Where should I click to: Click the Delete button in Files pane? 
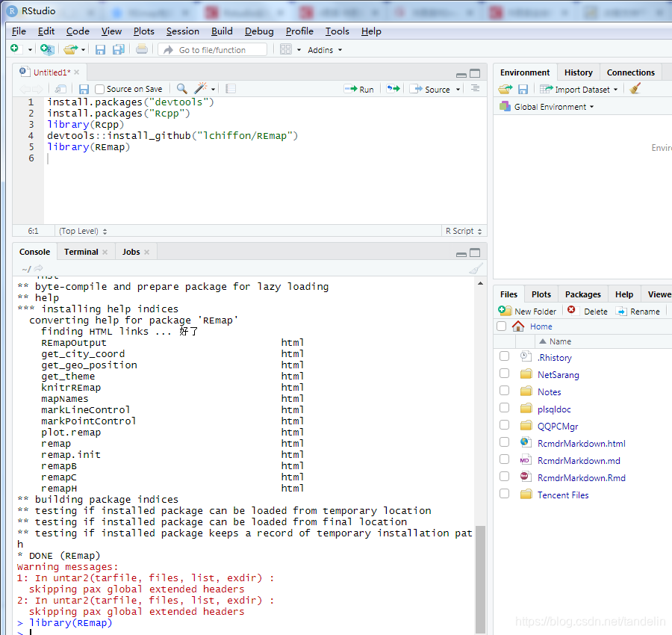point(588,312)
